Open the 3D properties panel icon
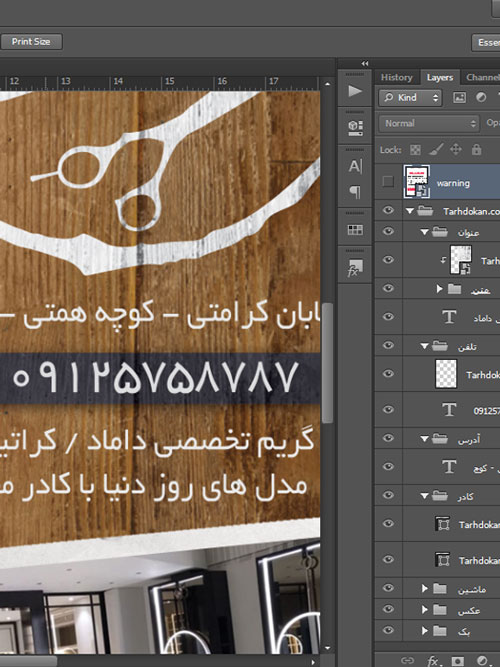The height and width of the screenshot is (667, 500). click(355, 127)
